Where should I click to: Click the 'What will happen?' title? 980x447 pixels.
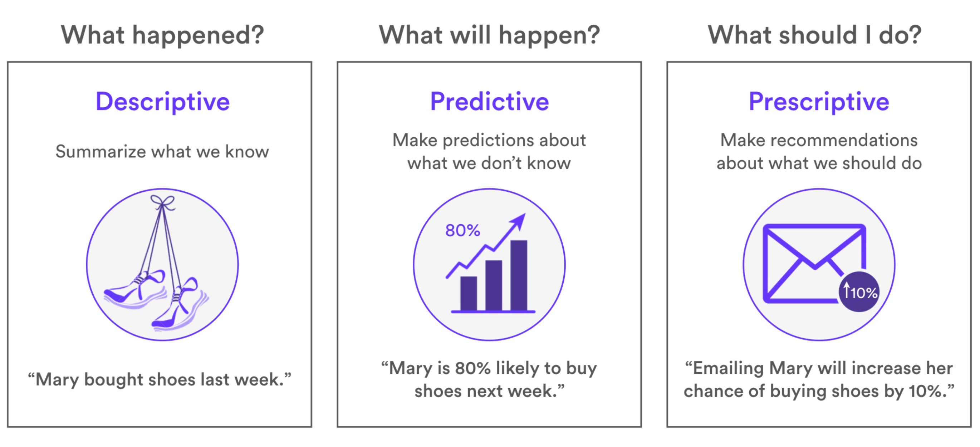click(489, 35)
